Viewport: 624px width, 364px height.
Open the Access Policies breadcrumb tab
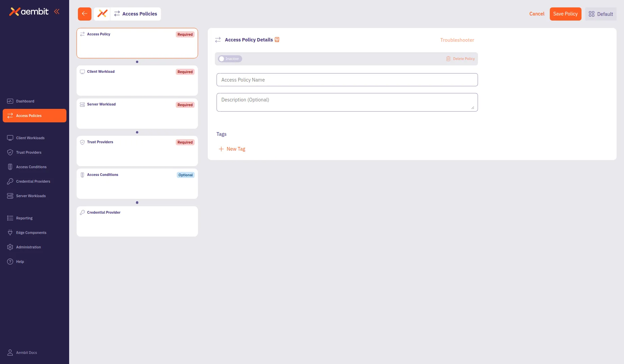pos(136,14)
